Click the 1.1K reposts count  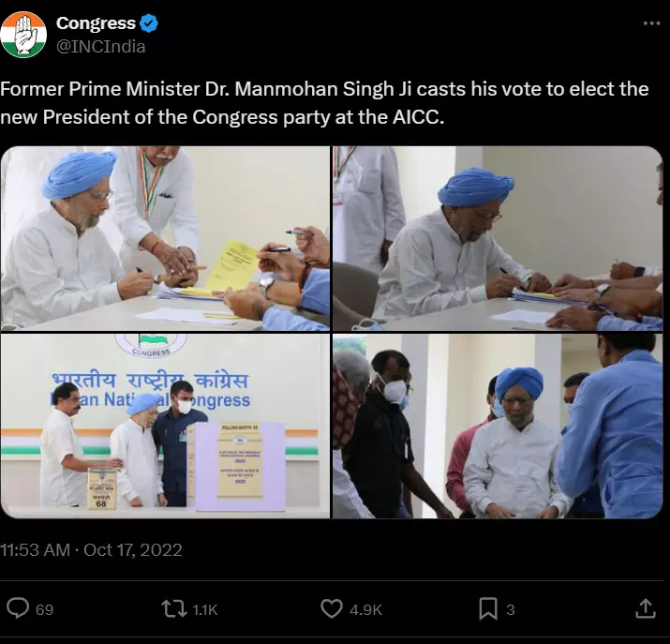(204, 609)
